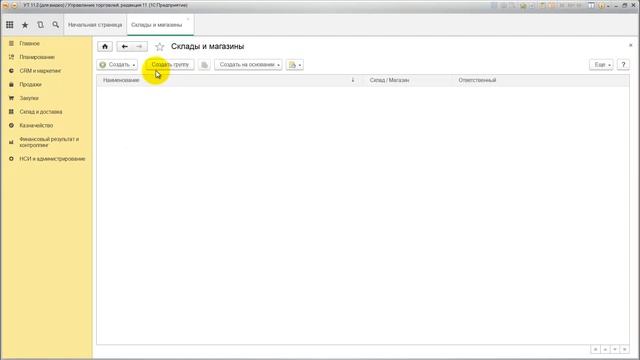Open the Склад и доставка section
Image resolution: width=640 pixels, height=360 pixels.
pos(41,112)
